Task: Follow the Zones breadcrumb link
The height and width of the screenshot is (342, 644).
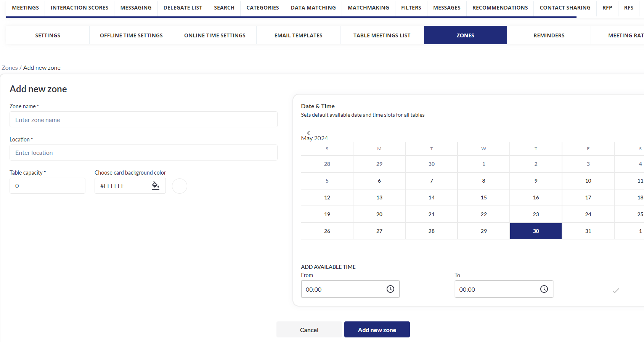Action: [10, 68]
